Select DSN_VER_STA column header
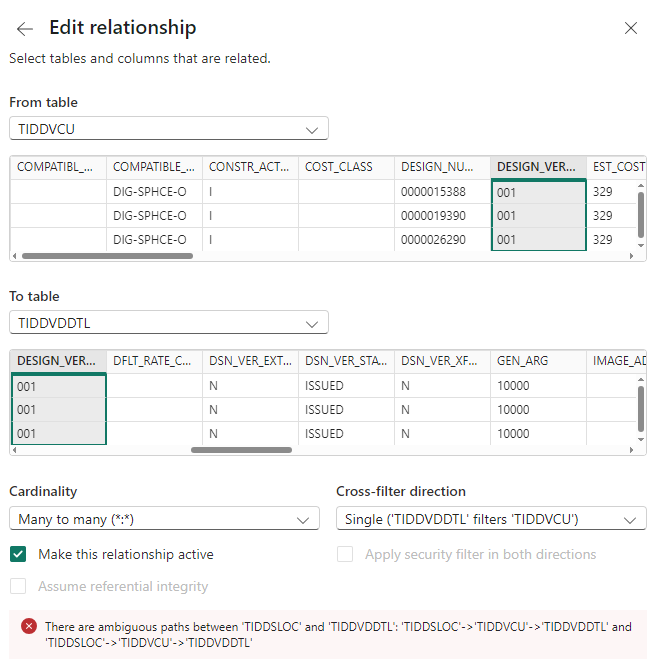Image resolution: width=647 pixels, height=659 pixels. click(x=346, y=361)
